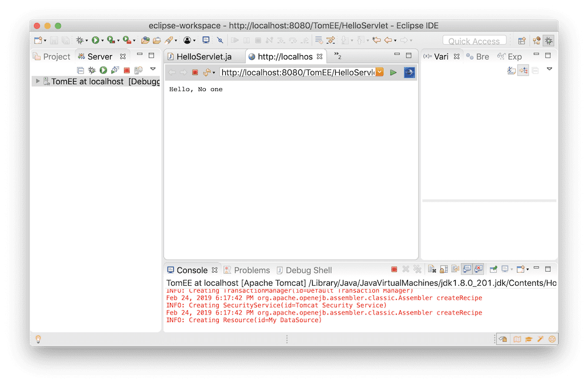Image resolution: width=588 pixels, height=385 pixels.
Task: Open the Run configurations dropdown arrow
Action: tap(102, 41)
